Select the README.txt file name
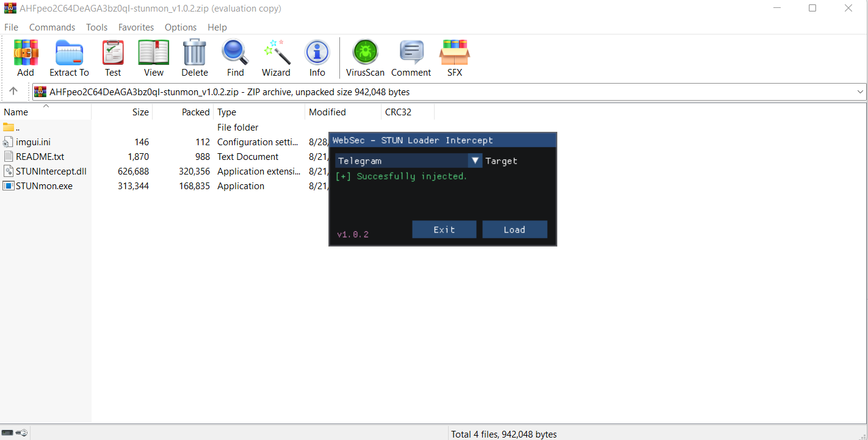 point(40,157)
